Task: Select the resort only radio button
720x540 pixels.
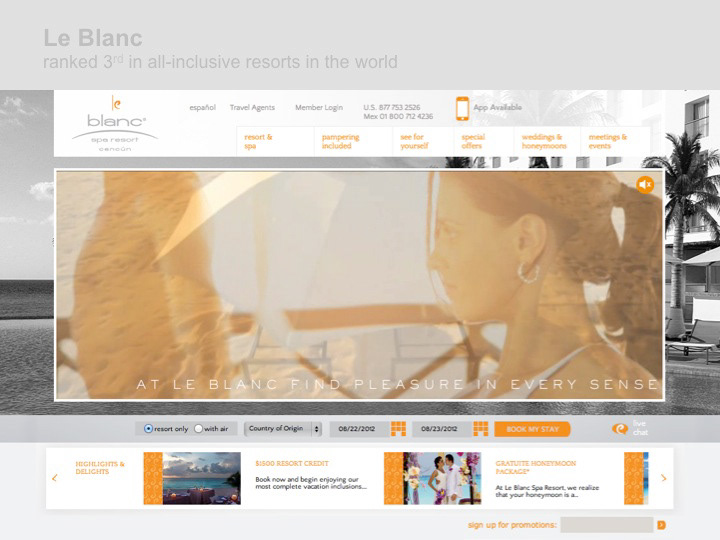Action: [x=148, y=428]
